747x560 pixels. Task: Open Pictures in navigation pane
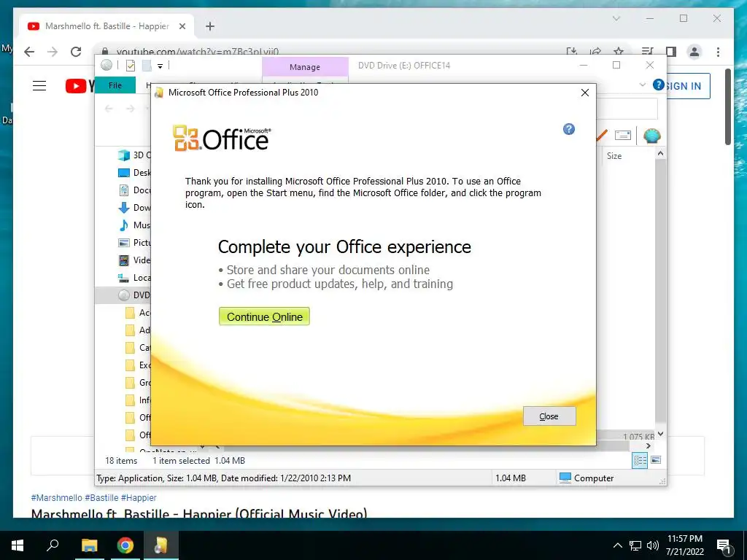tap(135, 243)
